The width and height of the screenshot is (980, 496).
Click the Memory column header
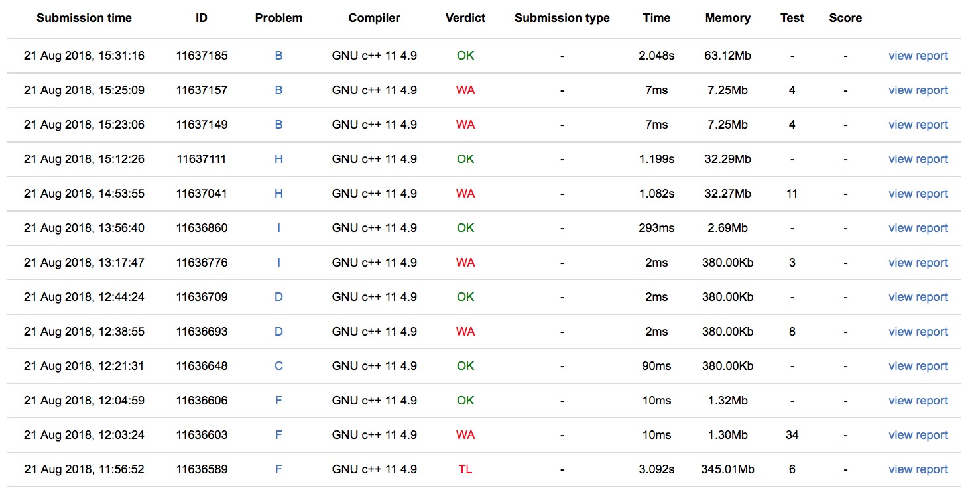point(727,18)
